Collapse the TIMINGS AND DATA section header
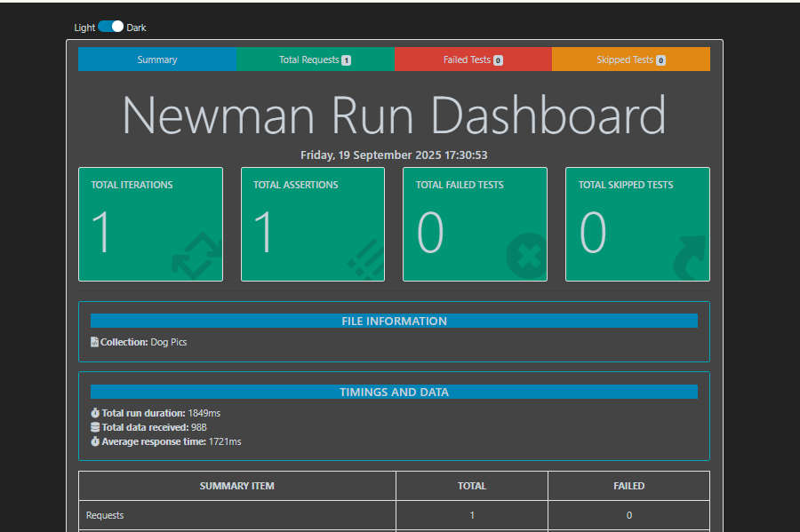 (394, 392)
